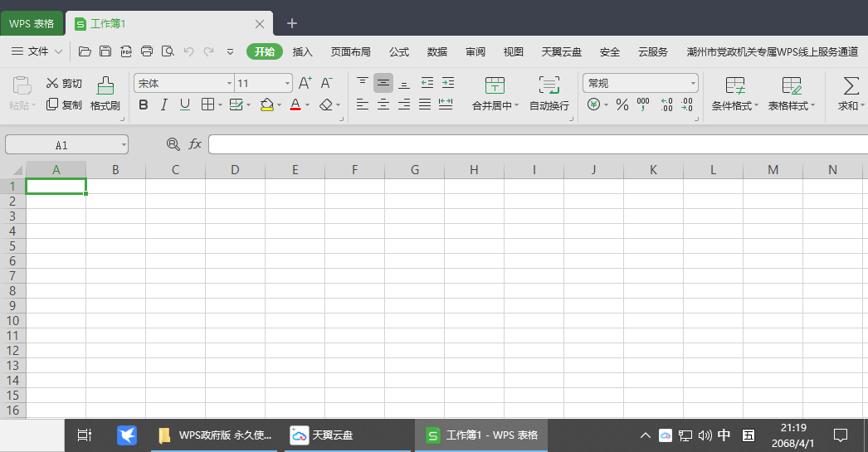This screenshot has height=452, width=868.
Task: Save the workbook with the disk icon
Action: click(x=105, y=51)
